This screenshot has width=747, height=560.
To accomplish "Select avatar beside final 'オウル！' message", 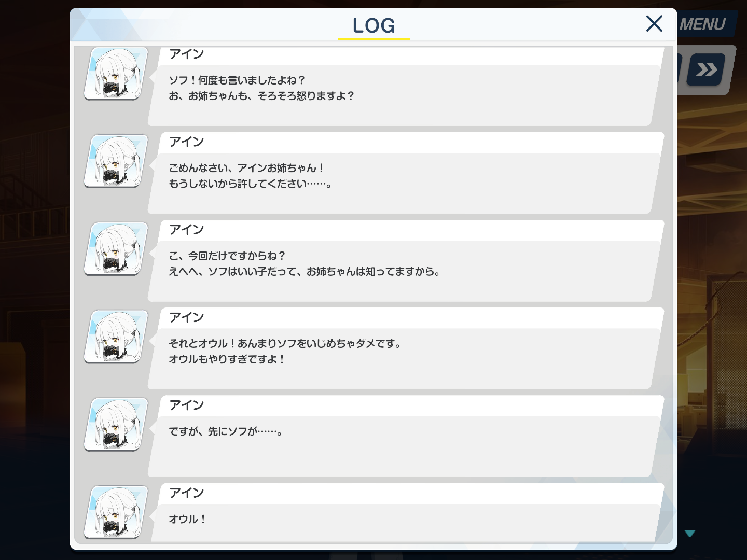I will click(x=116, y=512).
